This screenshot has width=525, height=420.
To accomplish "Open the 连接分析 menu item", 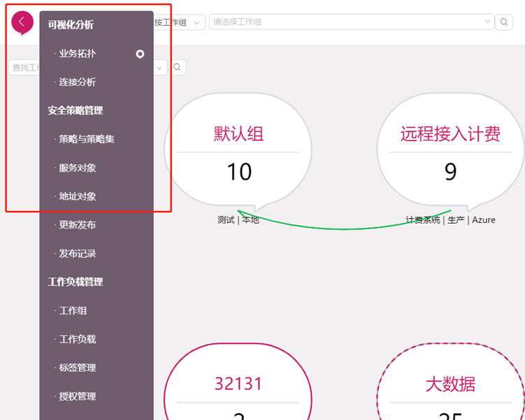I will point(78,82).
